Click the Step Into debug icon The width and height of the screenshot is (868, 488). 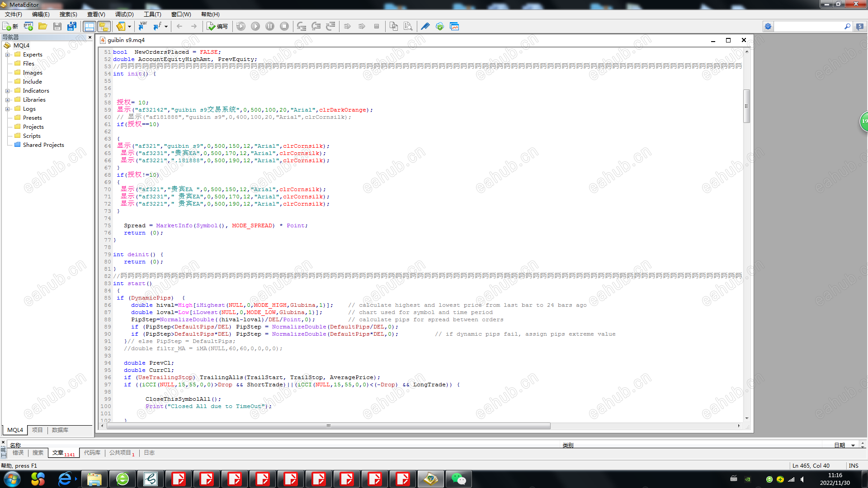coord(302,26)
